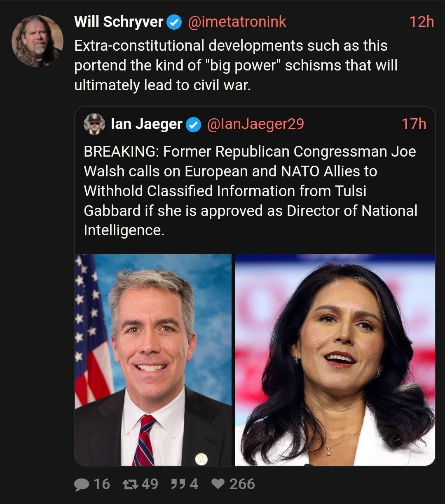Open the man in suit photo
This screenshot has width=445, height=504.
pos(153,360)
